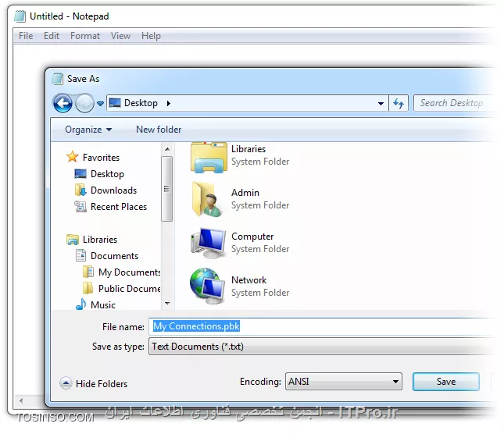This screenshot has width=504, height=434.
Task: Click the Forward navigation arrow button
Action: [84, 103]
